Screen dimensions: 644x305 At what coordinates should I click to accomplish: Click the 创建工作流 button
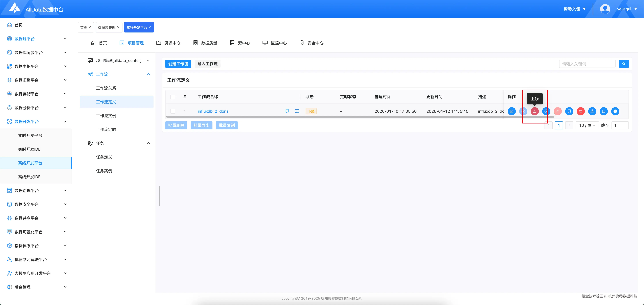(178, 64)
